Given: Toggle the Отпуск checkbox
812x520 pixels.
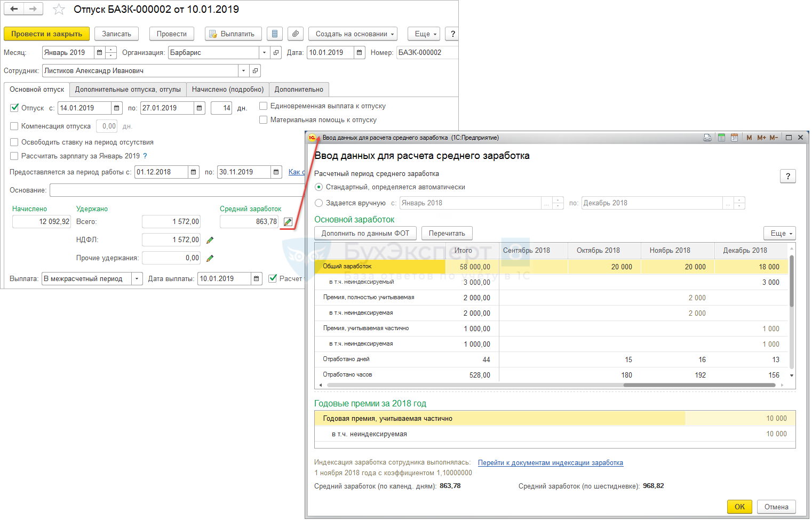Looking at the screenshot, I should click(x=14, y=108).
